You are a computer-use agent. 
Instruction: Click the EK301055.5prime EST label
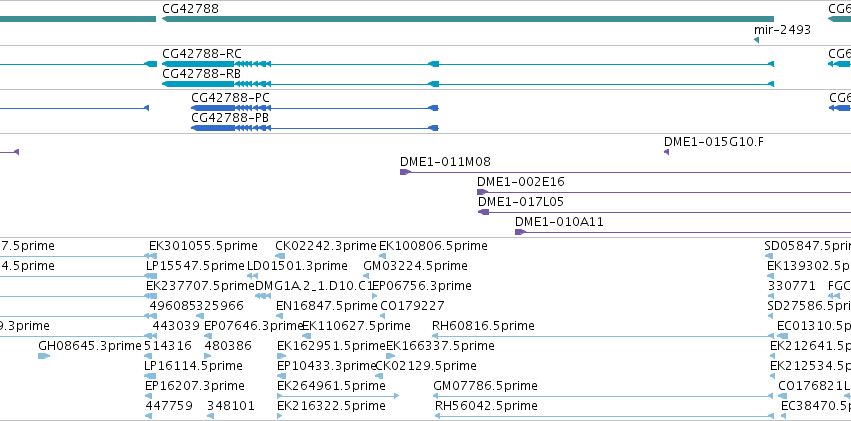coord(203,246)
